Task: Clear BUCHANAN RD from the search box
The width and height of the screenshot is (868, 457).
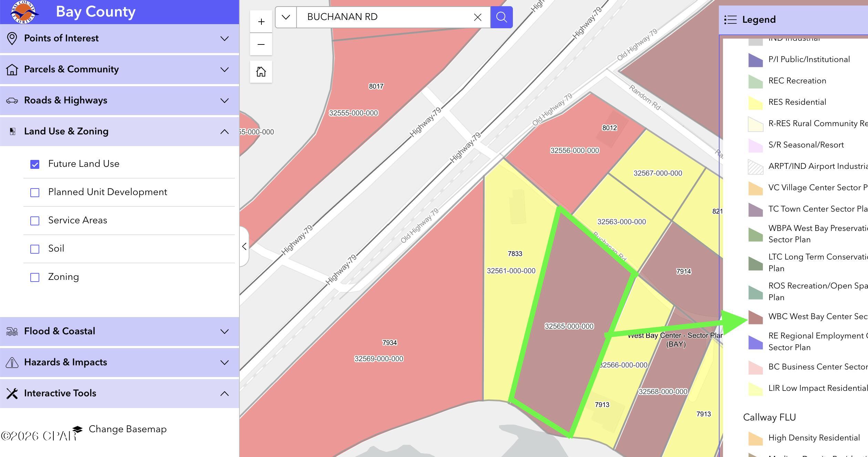Action: [x=477, y=17]
